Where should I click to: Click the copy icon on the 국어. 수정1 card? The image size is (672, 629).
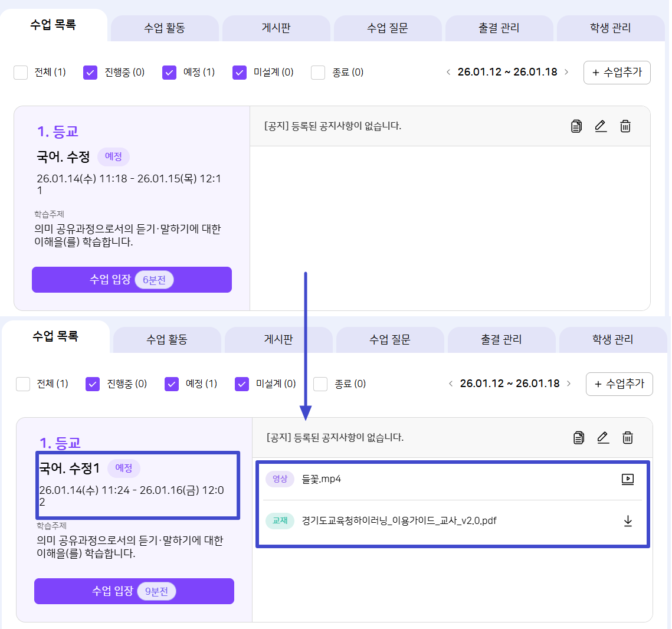(579, 437)
